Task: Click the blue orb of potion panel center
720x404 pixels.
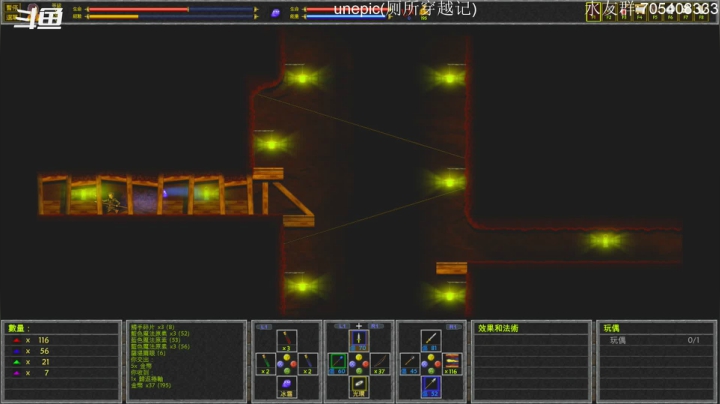Action: (x=280, y=364)
